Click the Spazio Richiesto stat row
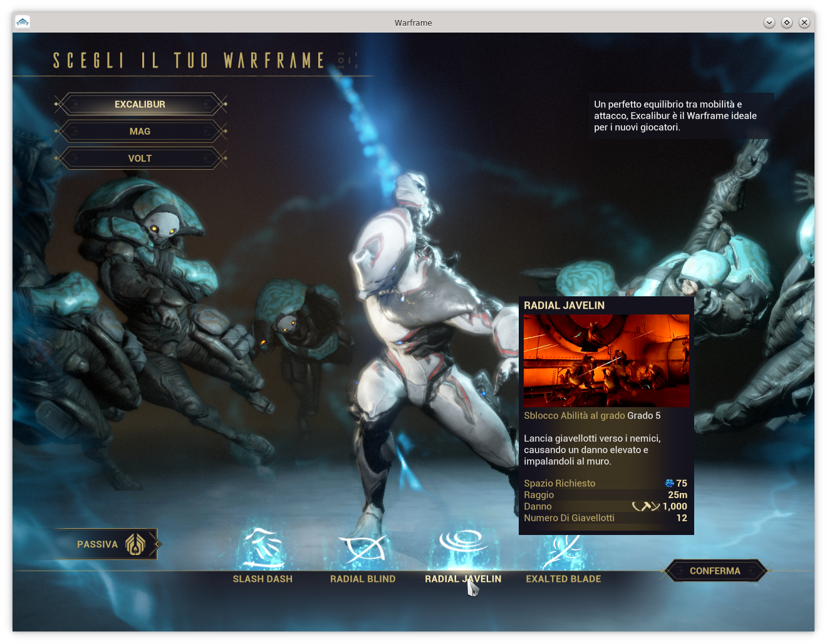Viewport: 827px width, 644px height. point(606,483)
